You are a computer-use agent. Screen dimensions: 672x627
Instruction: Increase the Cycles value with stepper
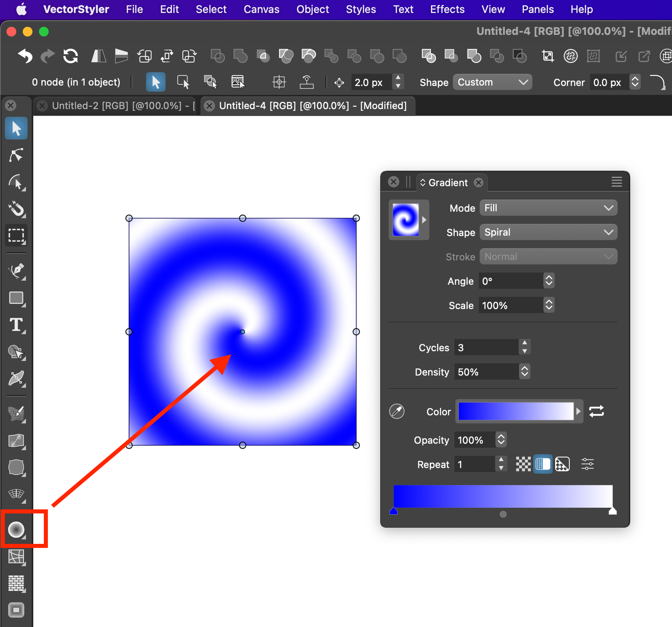coord(525,343)
